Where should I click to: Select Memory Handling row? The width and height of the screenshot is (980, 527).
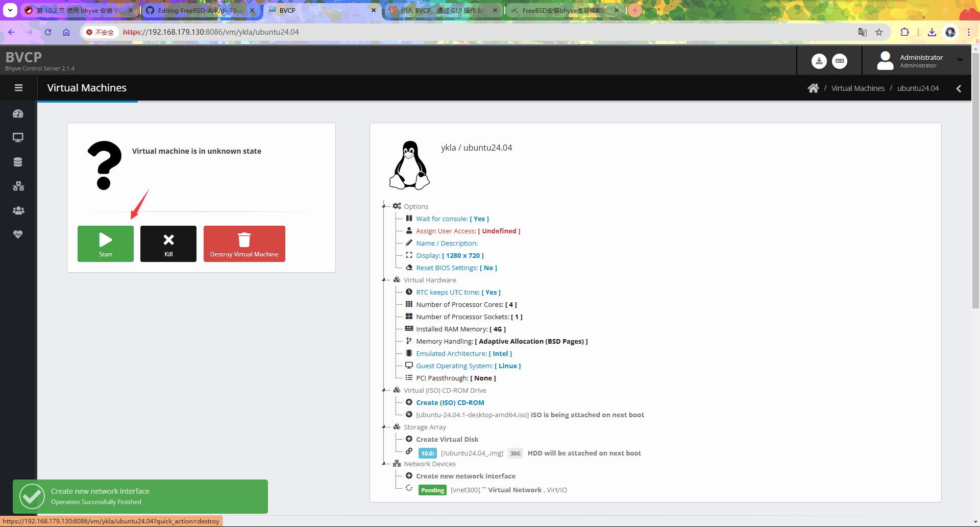[x=502, y=341]
